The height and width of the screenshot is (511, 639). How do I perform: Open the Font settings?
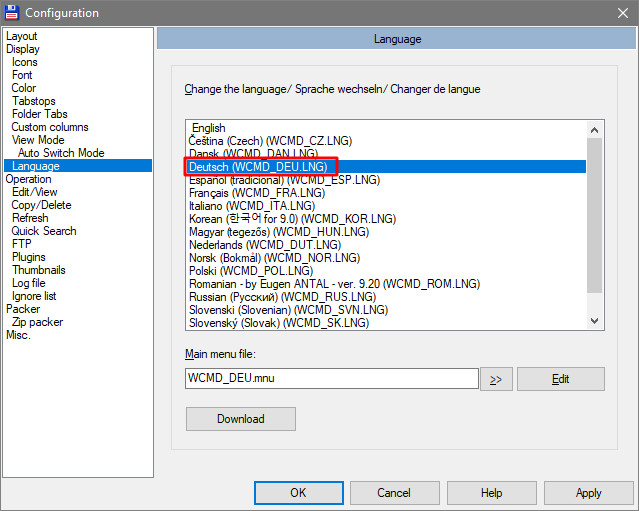click(x=22, y=75)
